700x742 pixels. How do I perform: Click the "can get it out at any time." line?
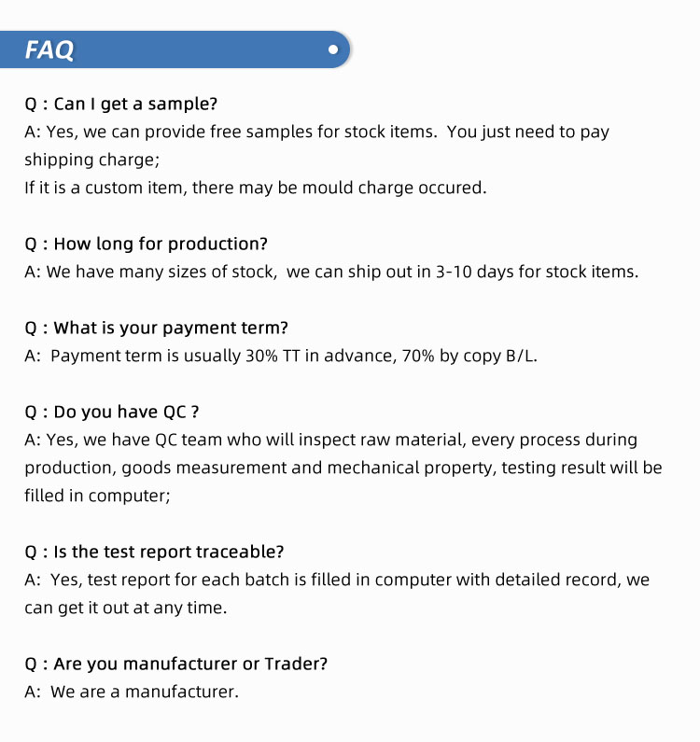click(125, 608)
